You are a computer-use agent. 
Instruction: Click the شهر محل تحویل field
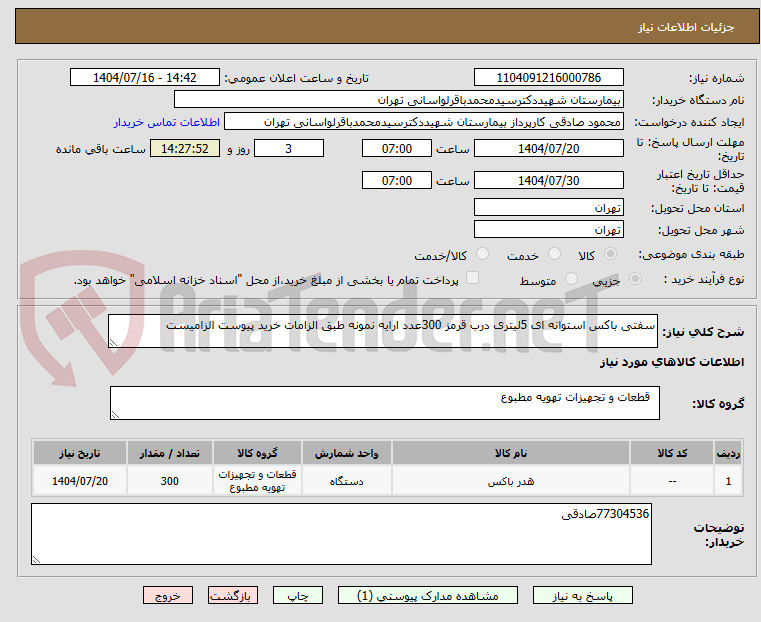coord(548,229)
